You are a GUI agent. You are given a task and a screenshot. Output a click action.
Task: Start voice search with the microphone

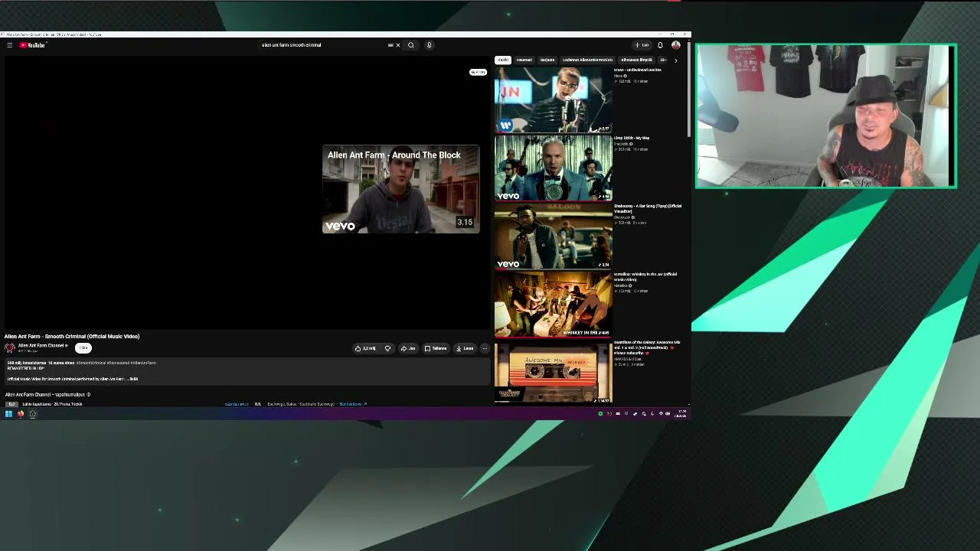click(x=429, y=45)
